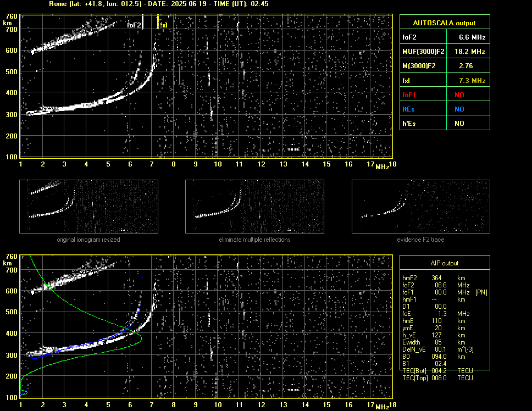Click the red 'NO' value for foF1

point(459,95)
